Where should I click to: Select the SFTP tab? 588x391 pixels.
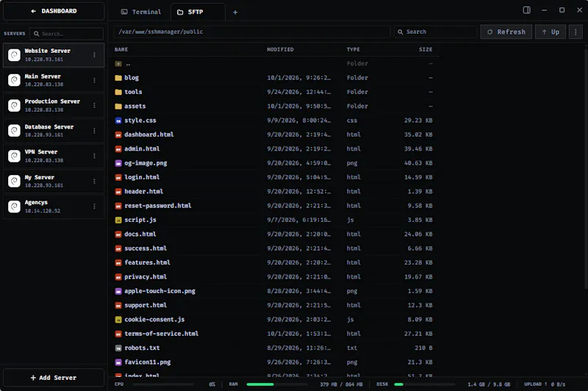coord(198,12)
